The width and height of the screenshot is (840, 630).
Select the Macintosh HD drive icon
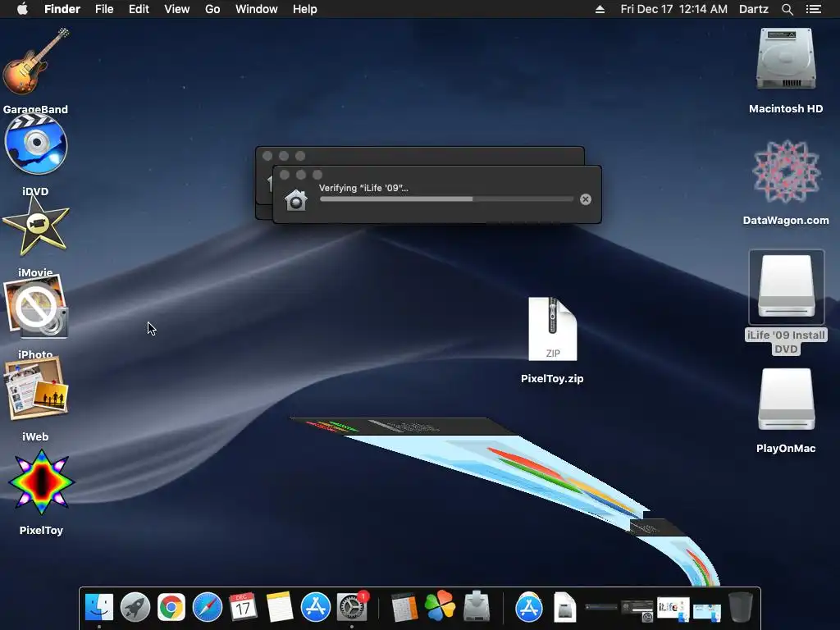[786, 59]
